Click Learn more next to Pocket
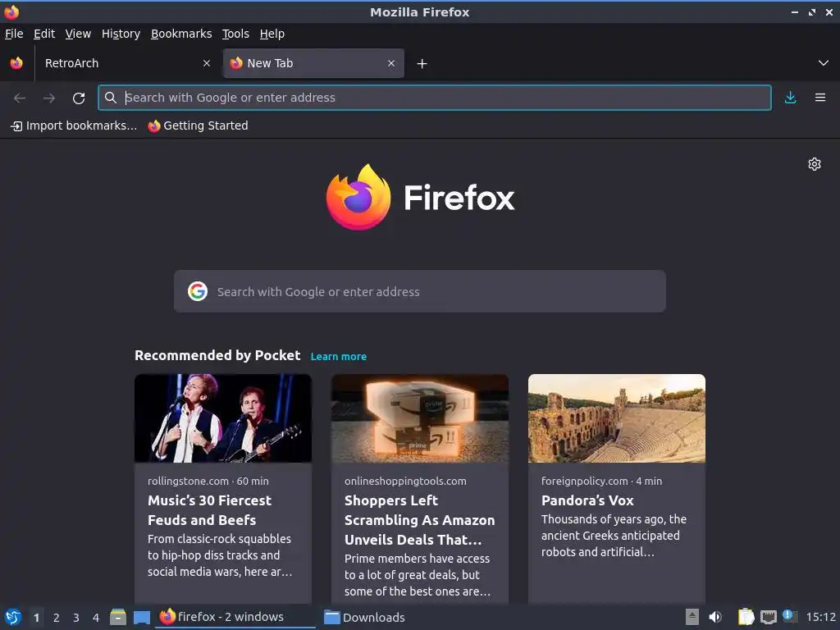The width and height of the screenshot is (840, 630). coord(339,357)
